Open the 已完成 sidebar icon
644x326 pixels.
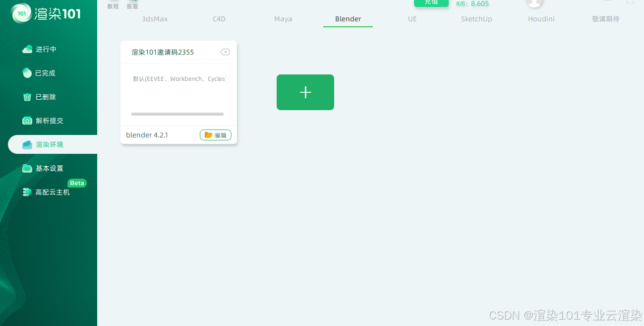pos(27,73)
